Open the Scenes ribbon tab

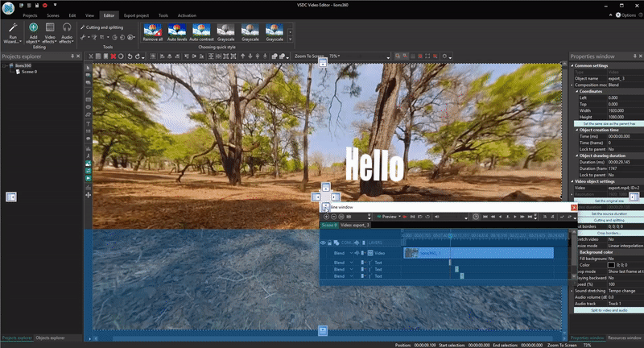tap(53, 15)
